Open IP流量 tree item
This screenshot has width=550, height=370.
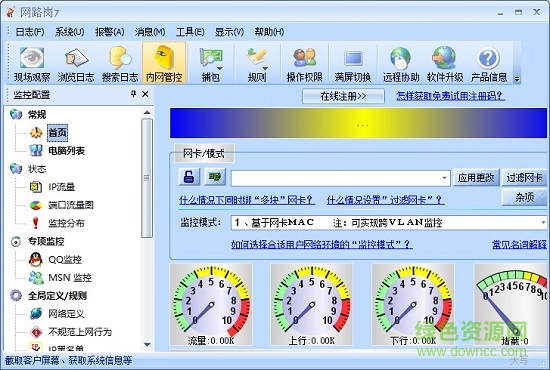tap(62, 187)
